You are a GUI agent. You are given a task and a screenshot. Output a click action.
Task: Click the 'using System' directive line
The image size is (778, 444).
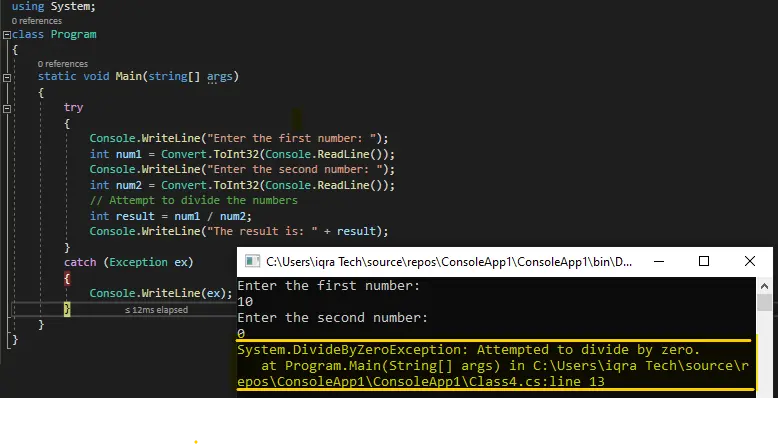pos(54,7)
